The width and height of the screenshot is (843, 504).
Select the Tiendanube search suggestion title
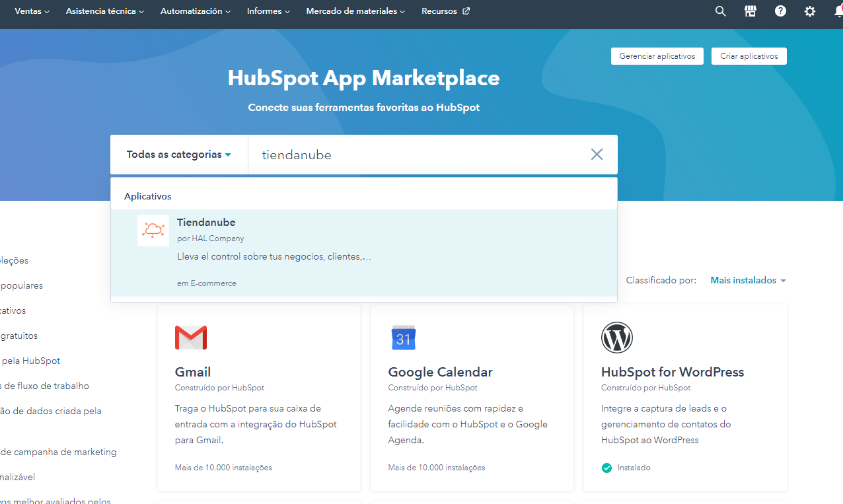pos(206,223)
